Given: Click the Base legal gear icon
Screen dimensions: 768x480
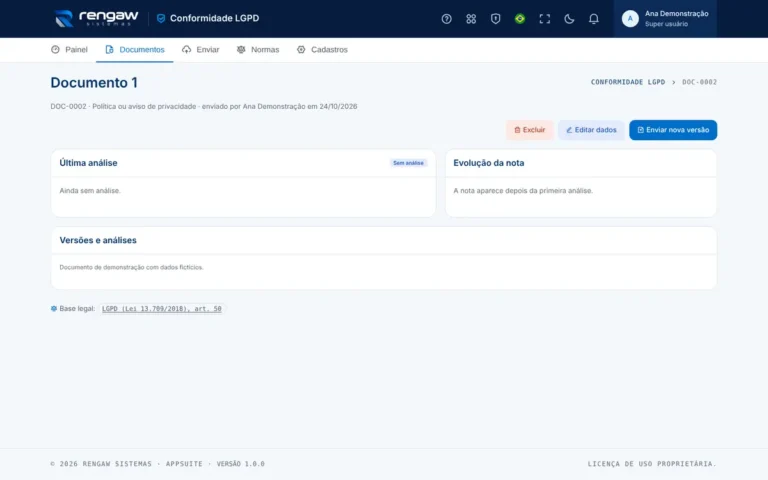Looking at the screenshot, I should [x=54, y=309].
